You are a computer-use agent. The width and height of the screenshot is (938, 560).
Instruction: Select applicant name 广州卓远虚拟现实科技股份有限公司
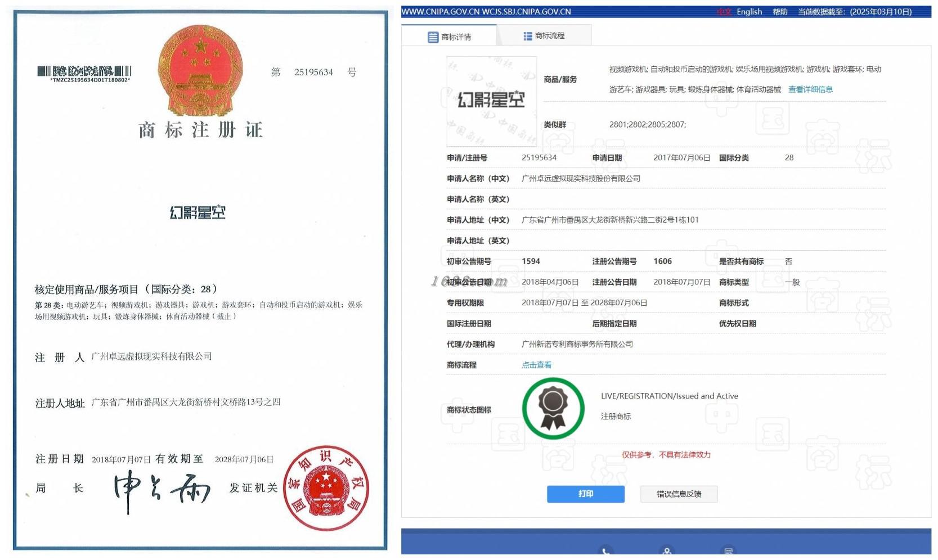pyautogui.click(x=581, y=179)
